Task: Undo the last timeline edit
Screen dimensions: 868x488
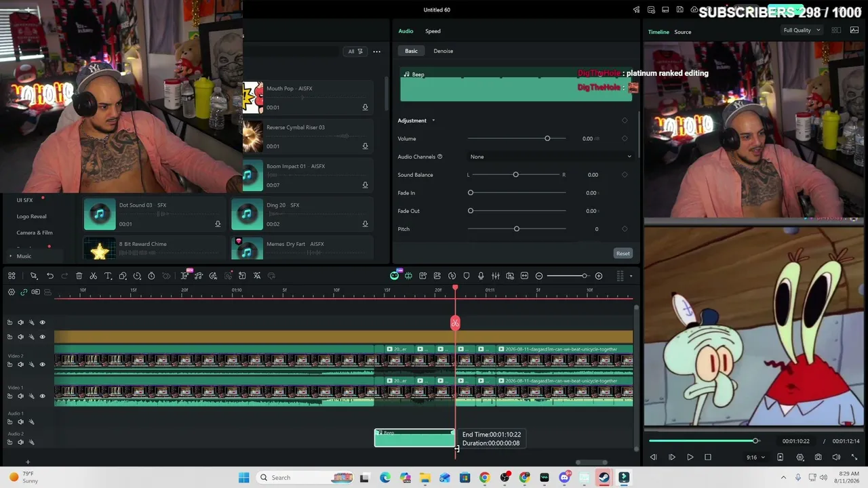Action: [x=50, y=276]
